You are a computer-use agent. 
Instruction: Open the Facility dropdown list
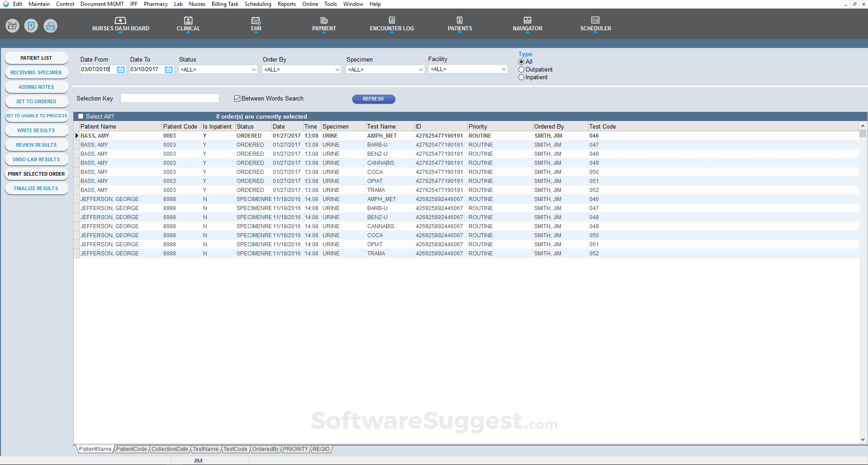point(503,69)
